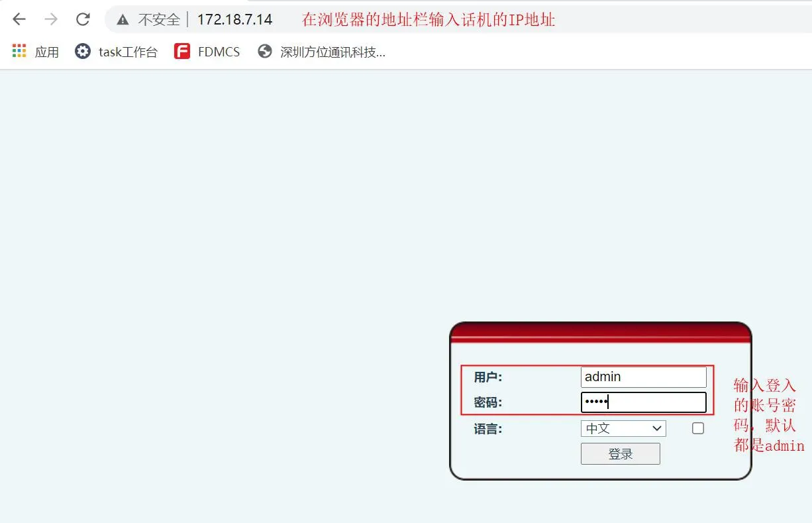Click the task工作台 bookmark gear icon
Viewport: 812px width, 523px height.
pos(83,51)
